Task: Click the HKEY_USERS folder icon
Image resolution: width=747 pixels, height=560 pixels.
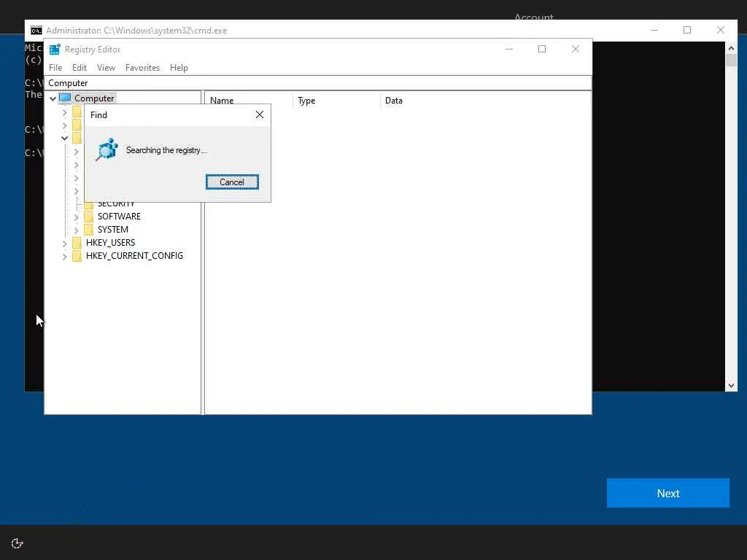Action: click(x=77, y=242)
